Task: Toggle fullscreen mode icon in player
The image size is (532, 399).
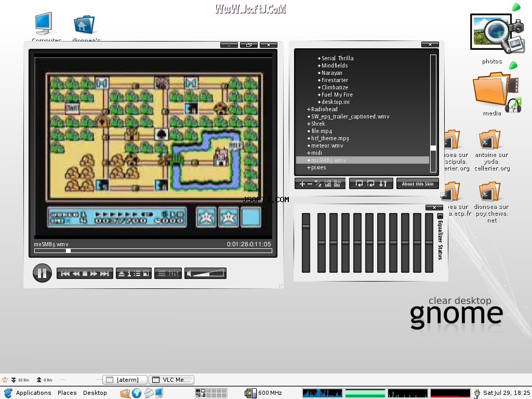Action: (x=146, y=273)
